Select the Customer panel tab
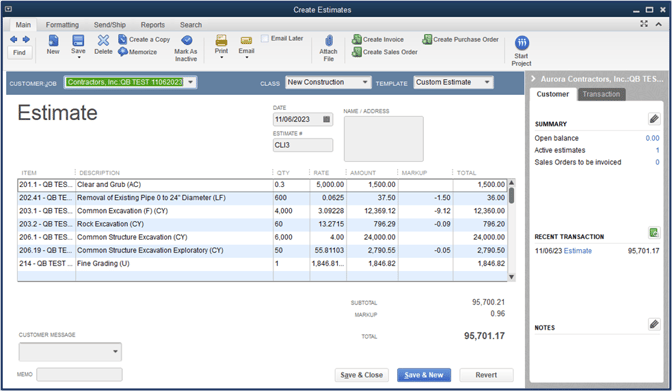 (x=552, y=94)
